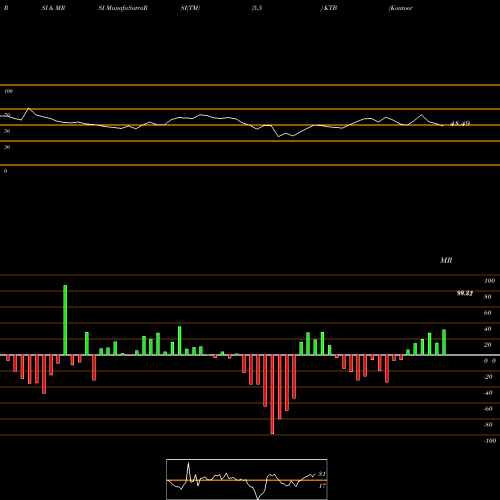Screen dimensions: 500x500
Task: Click the RSI value label 48.49
Action: point(460,124)
